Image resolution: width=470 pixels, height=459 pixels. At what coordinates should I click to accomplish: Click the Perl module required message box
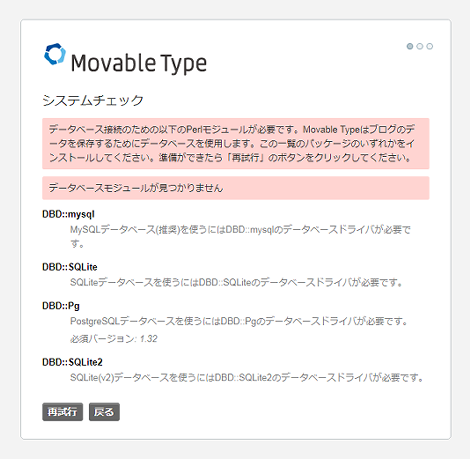[236, 143]
